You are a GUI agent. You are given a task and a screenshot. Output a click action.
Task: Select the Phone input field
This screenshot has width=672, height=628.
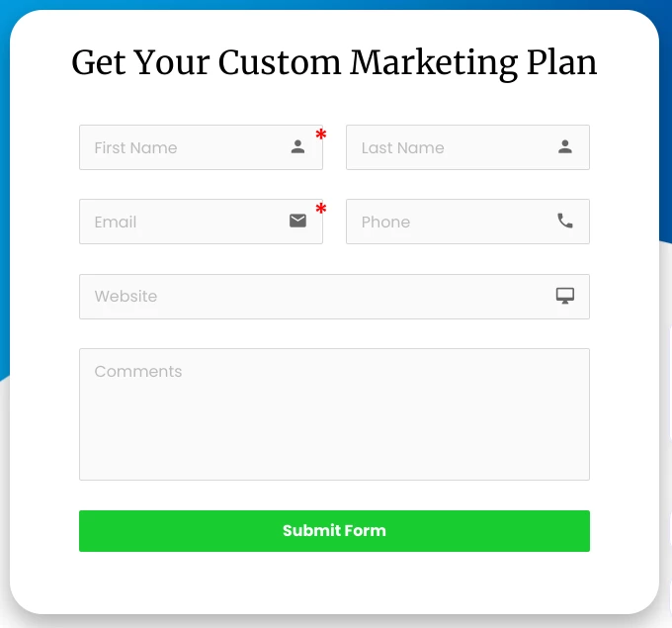(x=455, y=222)
